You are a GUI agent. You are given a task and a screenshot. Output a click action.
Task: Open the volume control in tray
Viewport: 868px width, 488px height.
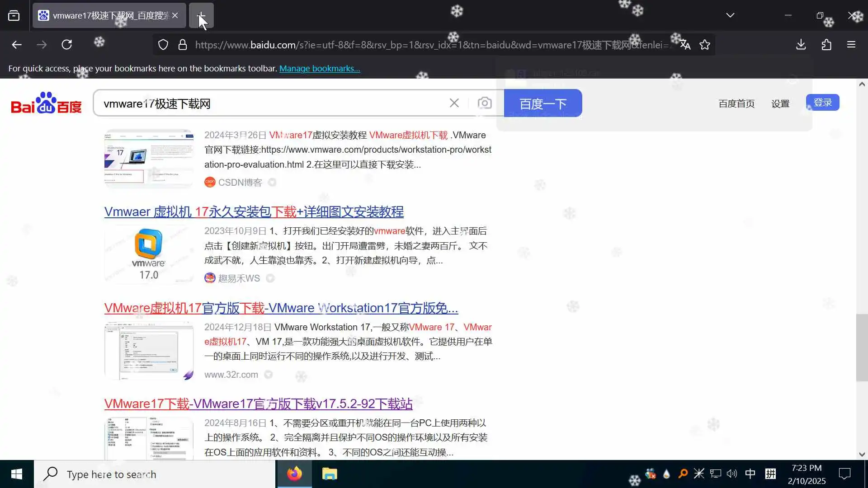pyautogui.click(x=731, y=474)
